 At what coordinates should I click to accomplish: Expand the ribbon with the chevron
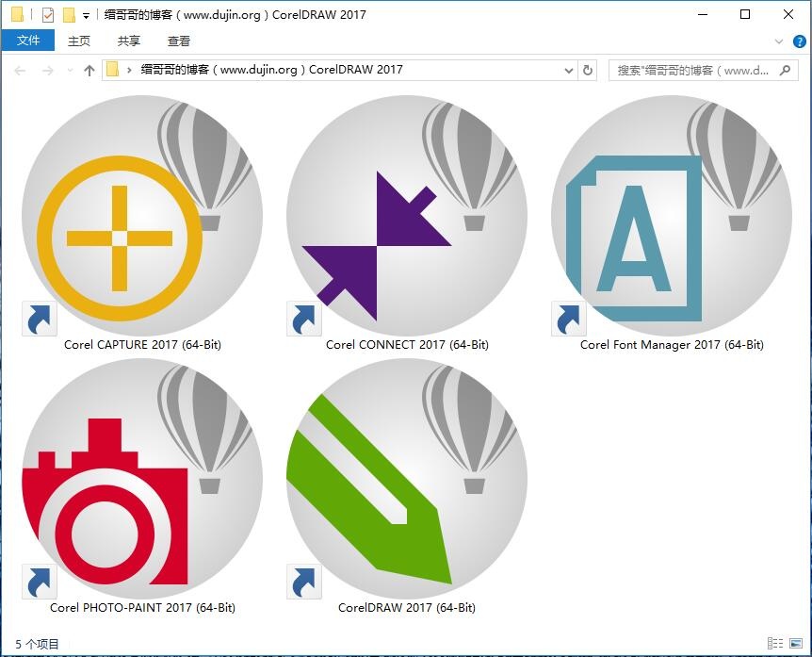pos(778,41)
